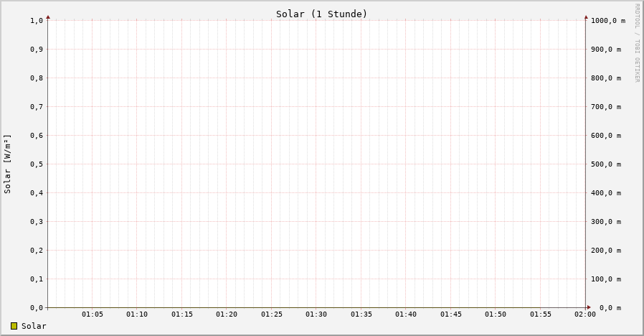This screenshot has width=644, height=336.
Task: Click the right axis value '600,0 m'
Action: 606,135
